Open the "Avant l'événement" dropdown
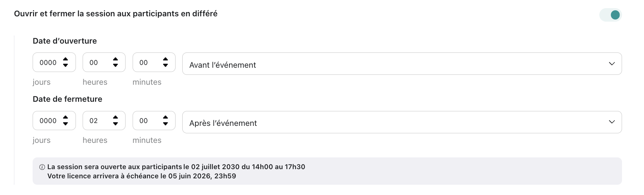 [x=402, y=64]
